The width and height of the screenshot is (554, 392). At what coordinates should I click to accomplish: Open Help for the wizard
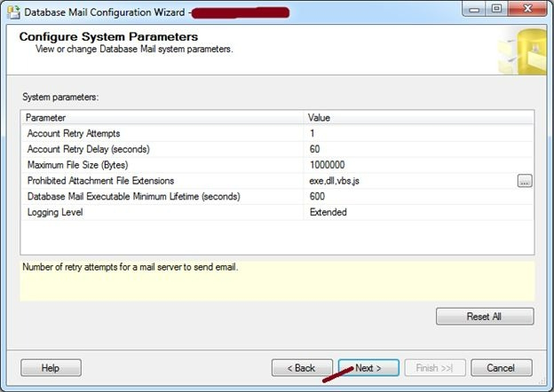click(x=51, y=368)
